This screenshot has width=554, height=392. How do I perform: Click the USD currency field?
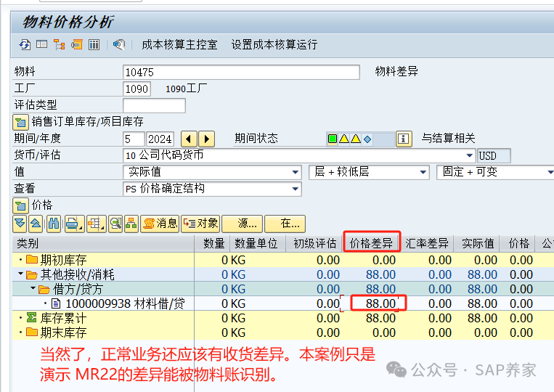[x=494, y=155]
